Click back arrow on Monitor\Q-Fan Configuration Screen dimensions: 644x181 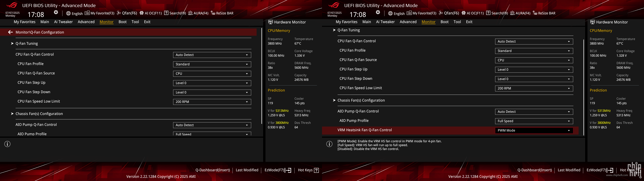pos(10,32)
